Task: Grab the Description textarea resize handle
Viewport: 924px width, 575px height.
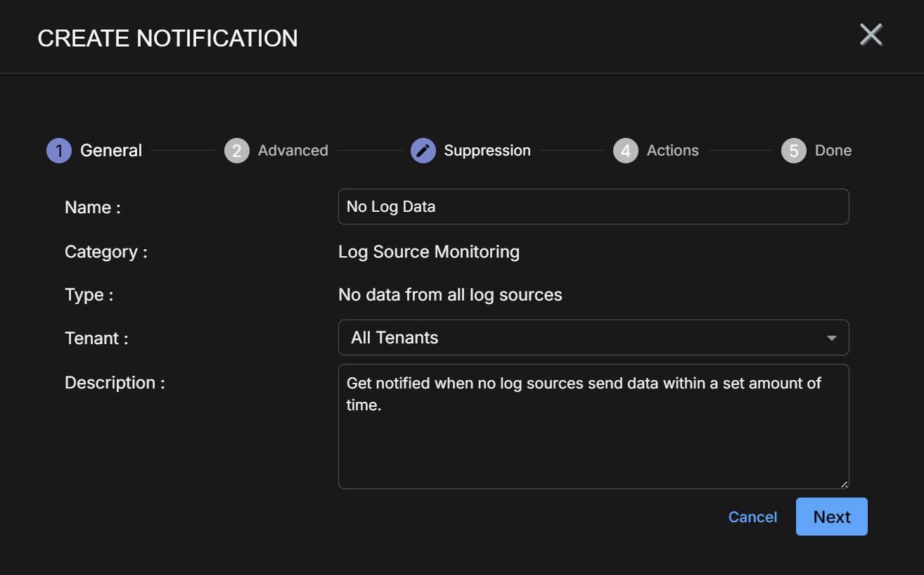Action: click(x=844, y=484)
